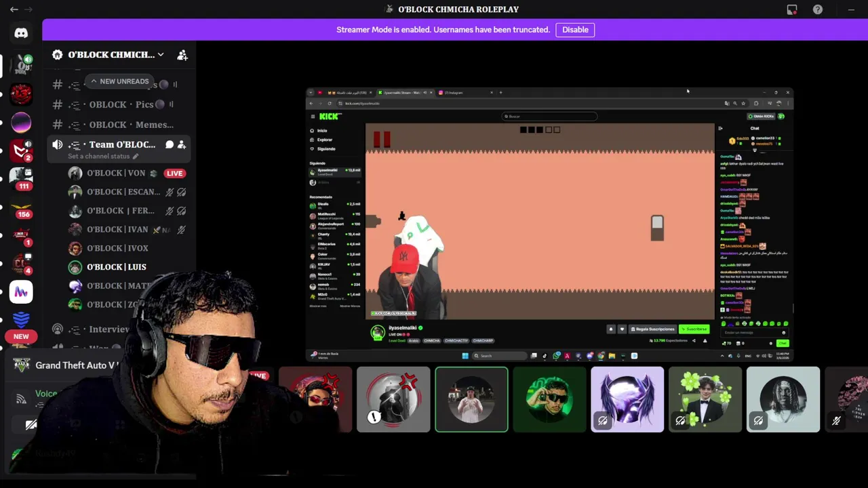Screen dimensions: 868x488
Task: Click invite icon on Team O'BLOC voice channel
Action: (x=182, y=144)
